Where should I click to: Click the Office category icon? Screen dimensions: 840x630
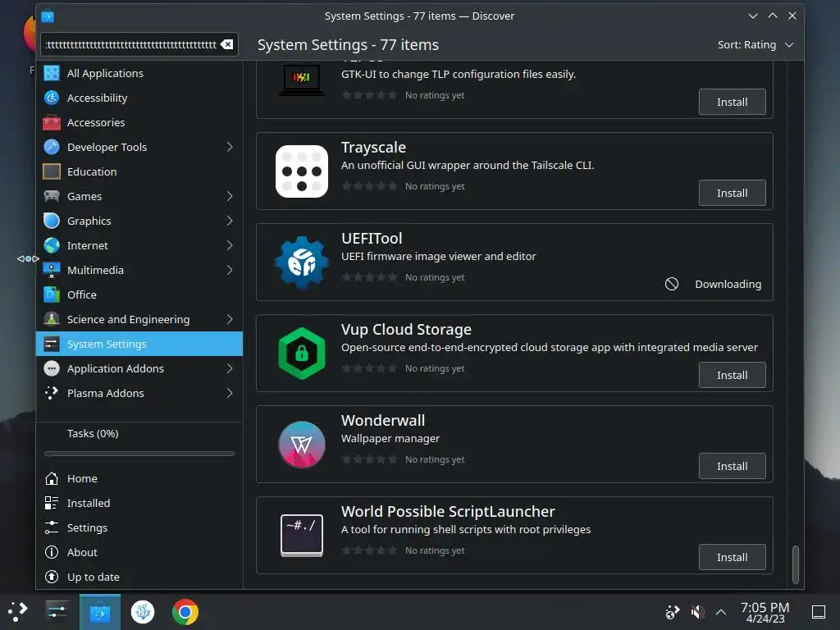52,294
